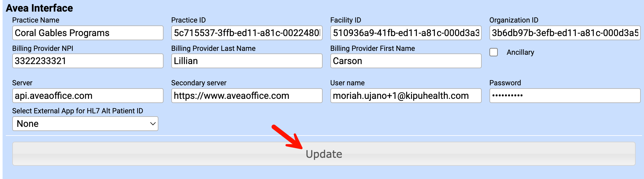Click the Select External App label
Screen dimensions: 644x179
[77, 111]
